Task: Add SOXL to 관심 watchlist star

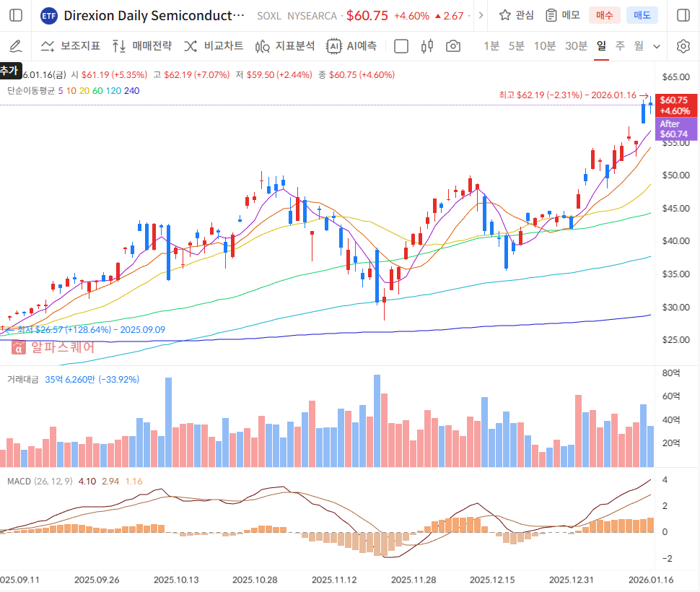Action: 516,15
